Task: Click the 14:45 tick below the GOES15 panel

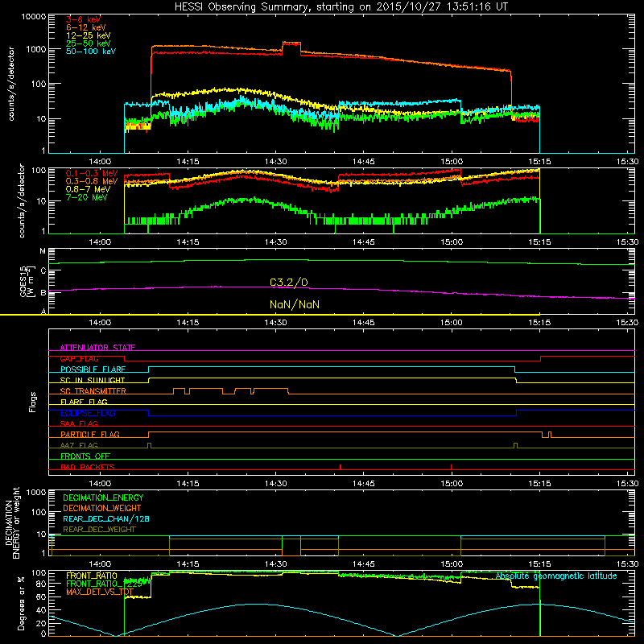Action: pyautogui.click(x=364, y=323)
